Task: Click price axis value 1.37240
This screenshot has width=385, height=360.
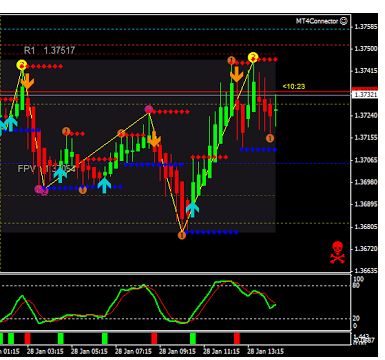Action: (x=366, y=115)
